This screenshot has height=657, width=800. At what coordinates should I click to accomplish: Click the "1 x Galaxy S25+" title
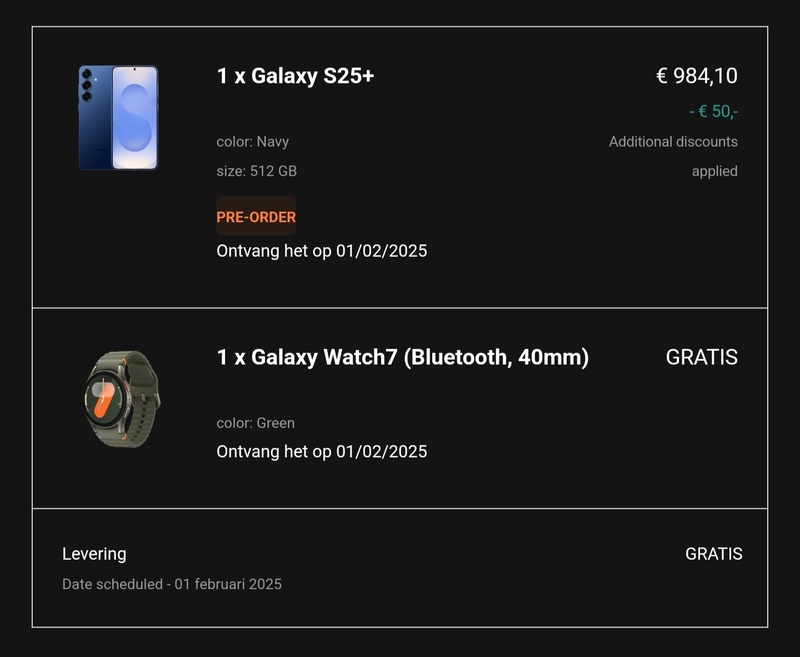pos(295,76)
